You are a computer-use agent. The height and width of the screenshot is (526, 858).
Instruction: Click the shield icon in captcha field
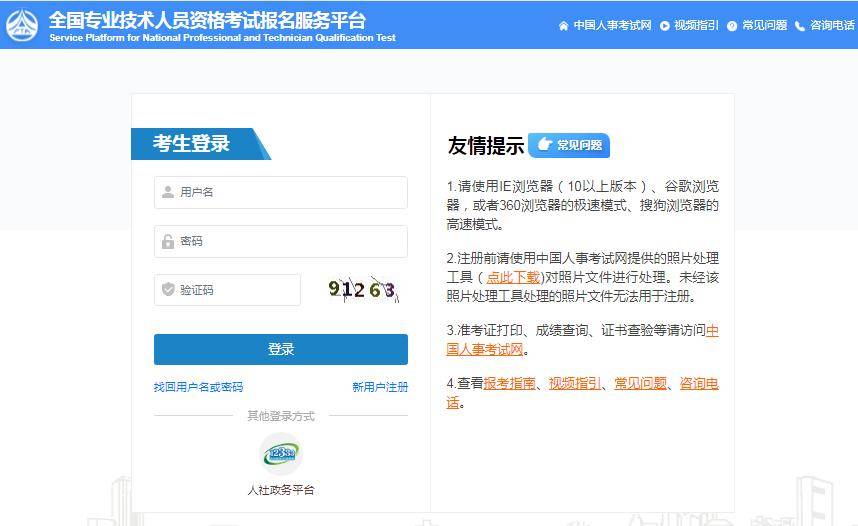(168, 289)
